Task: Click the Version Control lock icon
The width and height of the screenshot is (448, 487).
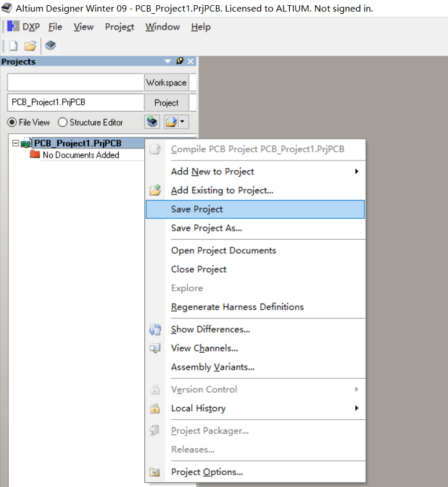Action: [155, 390]
